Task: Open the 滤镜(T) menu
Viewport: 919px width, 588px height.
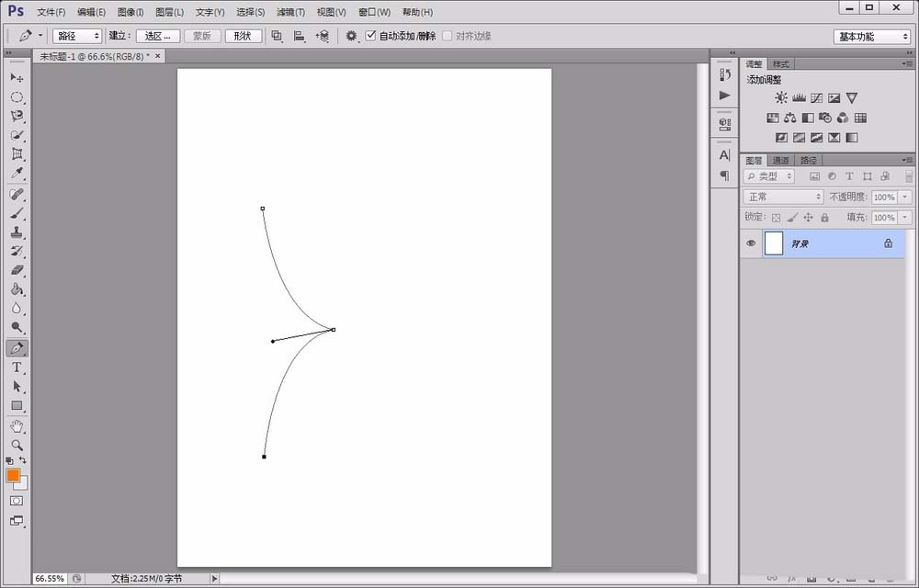Action: click(291, 12)
